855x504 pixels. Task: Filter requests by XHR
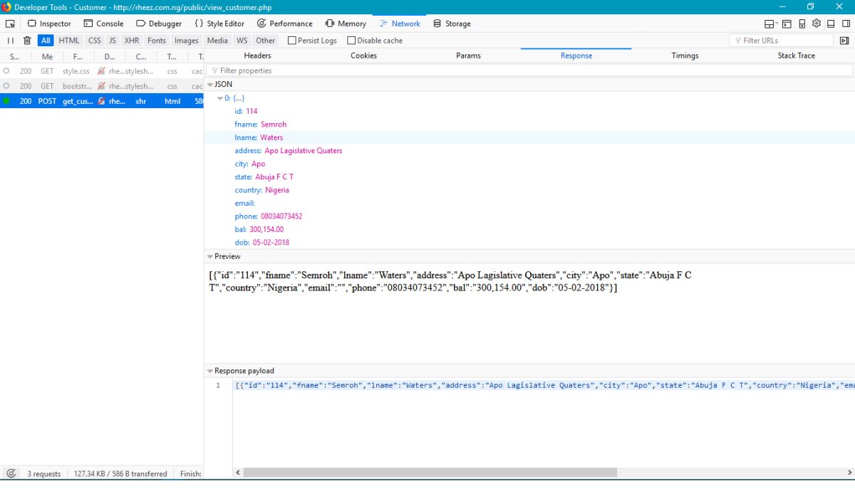pos(132,41)
